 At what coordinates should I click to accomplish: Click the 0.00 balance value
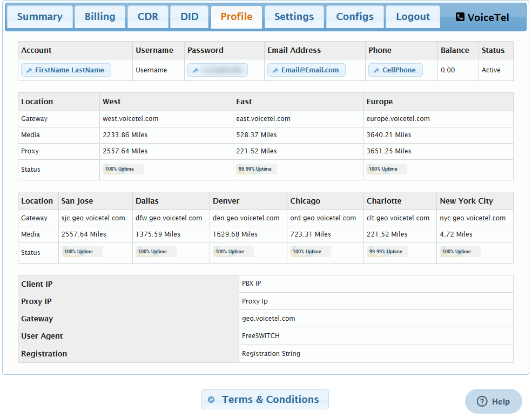pyautogui.click(x=448, y=70)
